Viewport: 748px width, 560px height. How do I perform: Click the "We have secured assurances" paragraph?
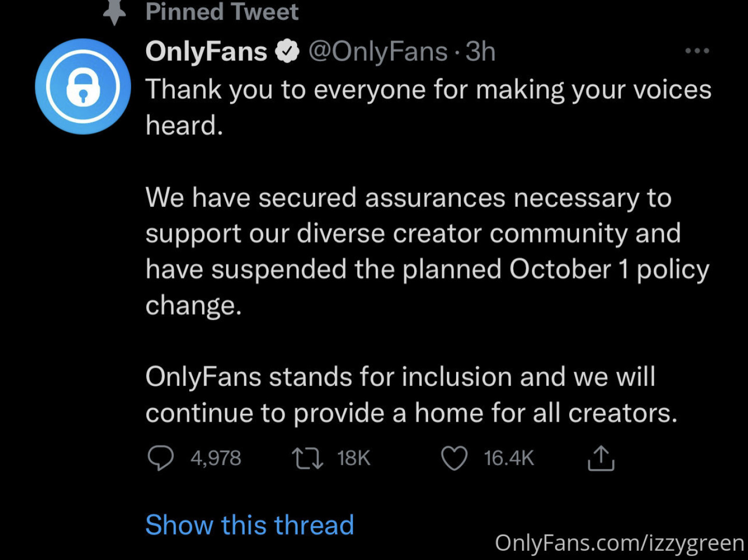(427, 251)
